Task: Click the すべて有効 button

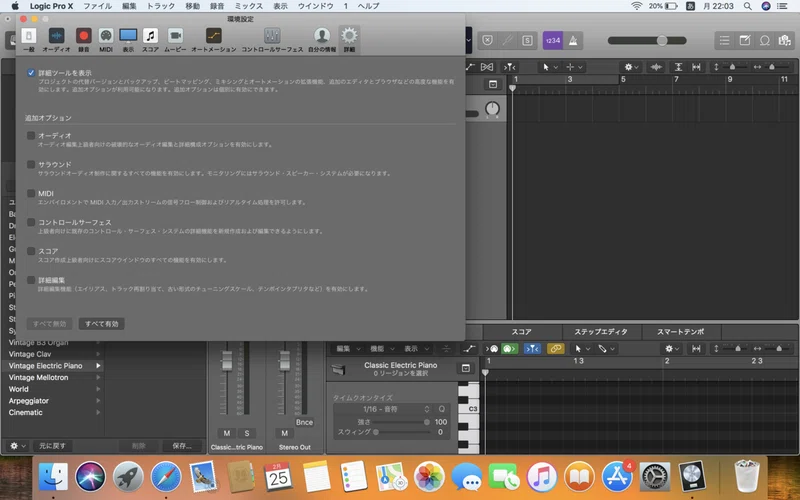Action: tap(102, 323)
